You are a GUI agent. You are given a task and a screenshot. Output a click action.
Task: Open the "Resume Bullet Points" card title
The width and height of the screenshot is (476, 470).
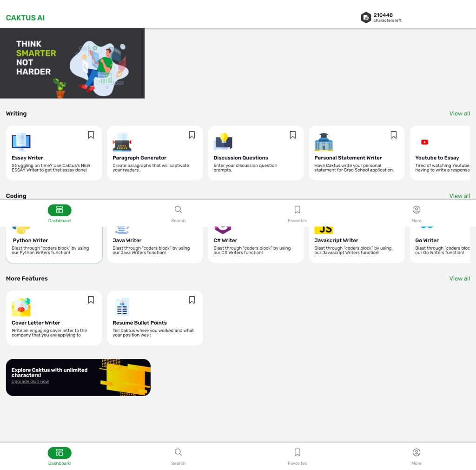coord(139,323)
